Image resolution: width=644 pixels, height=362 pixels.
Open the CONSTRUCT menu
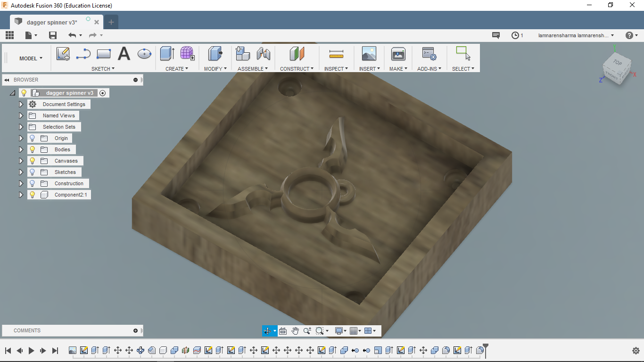click(297, 69)
